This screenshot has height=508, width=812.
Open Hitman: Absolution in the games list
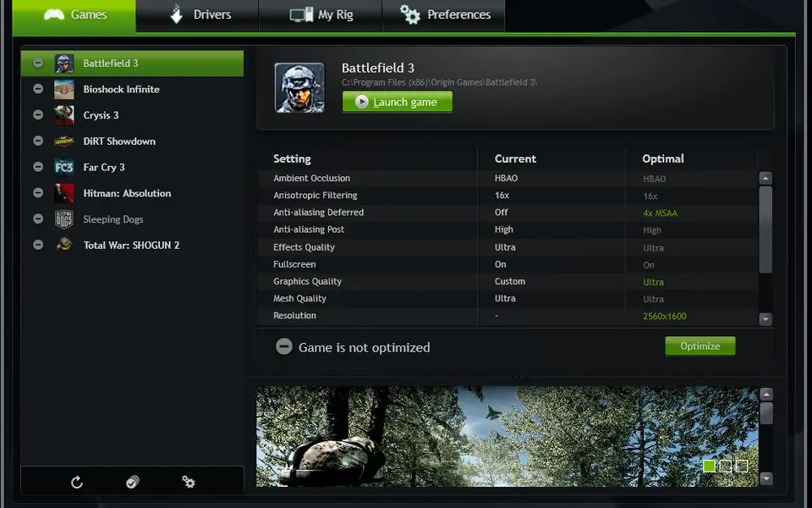[132, 193]
